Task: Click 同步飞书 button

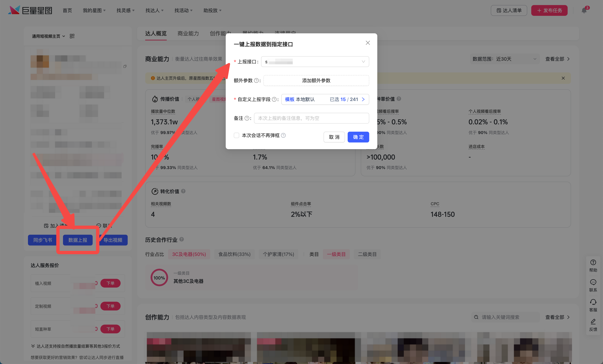Action: tap(43, 240)
